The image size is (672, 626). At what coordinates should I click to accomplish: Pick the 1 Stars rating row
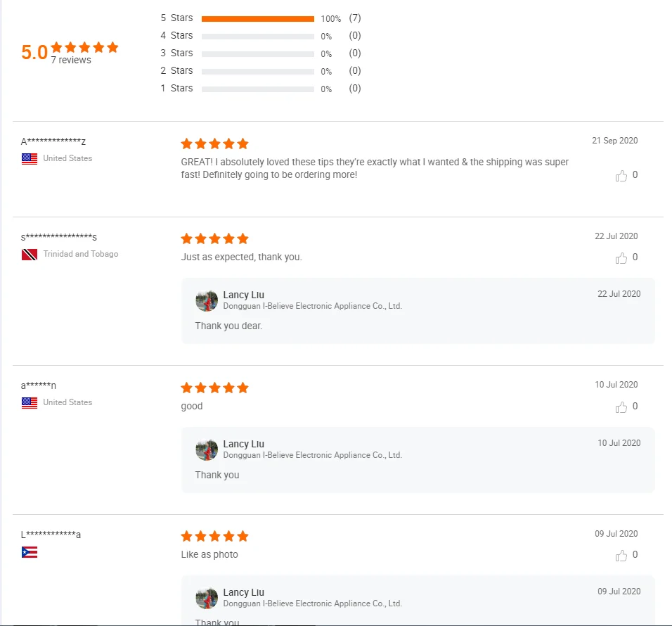[257, 89]
